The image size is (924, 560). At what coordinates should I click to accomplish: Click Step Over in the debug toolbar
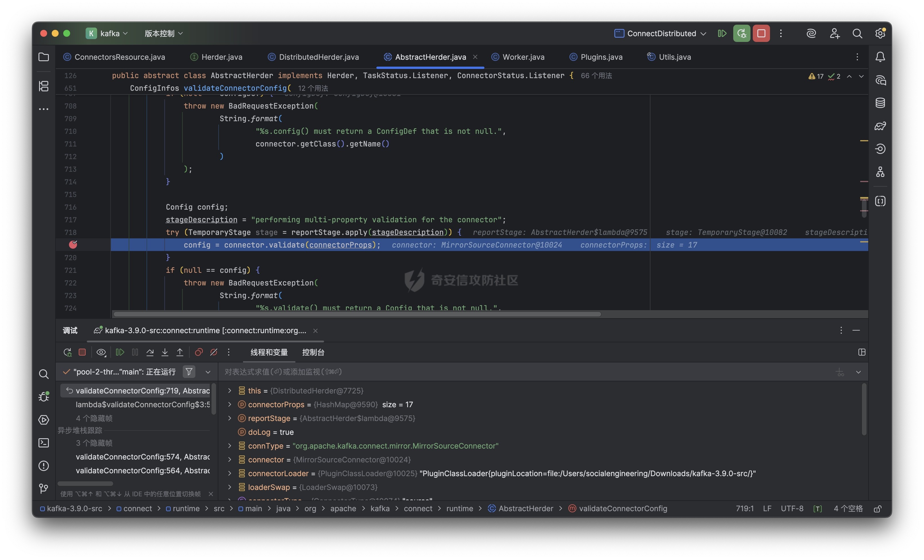pyautogui.click(x=150, y=352)
